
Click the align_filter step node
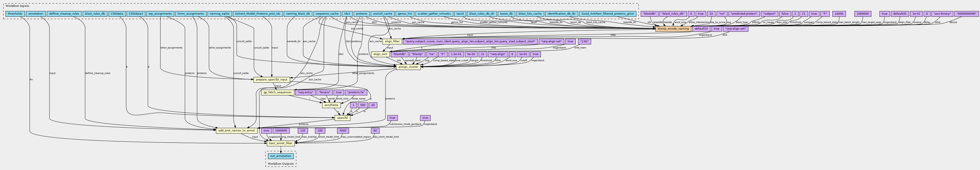(x=392, y=41)
